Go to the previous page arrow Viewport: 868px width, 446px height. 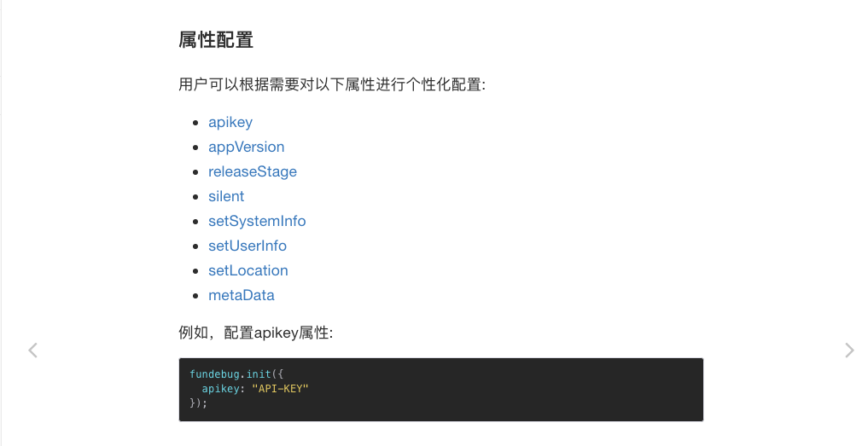point(32,350)
